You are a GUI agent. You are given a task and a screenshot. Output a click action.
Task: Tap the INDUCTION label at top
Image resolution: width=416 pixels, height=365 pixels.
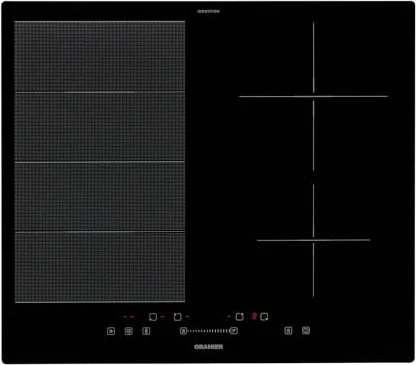pyautogui.click(x=208, y=11)
